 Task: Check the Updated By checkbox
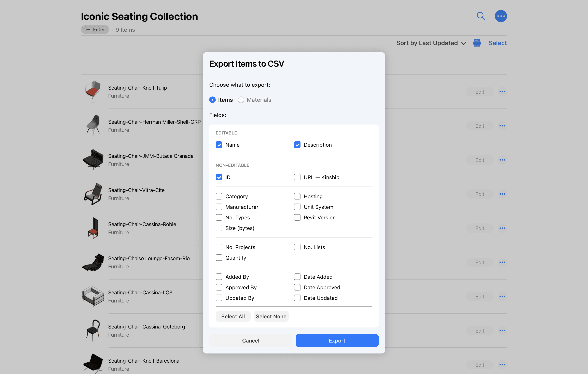coord(219,298)
